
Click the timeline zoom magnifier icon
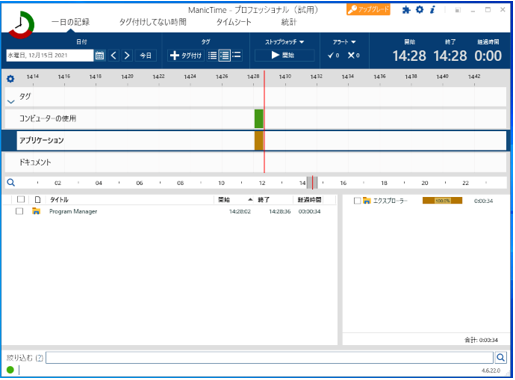point(11,182)
